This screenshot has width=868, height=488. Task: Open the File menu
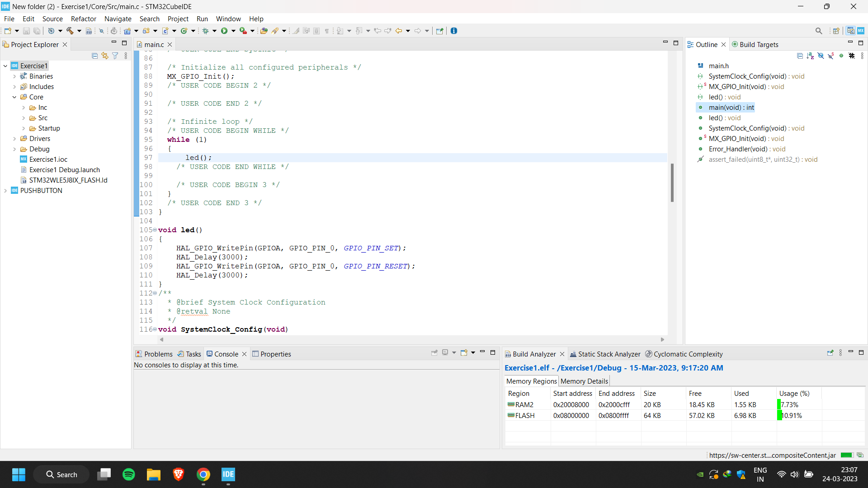(9, 19)
